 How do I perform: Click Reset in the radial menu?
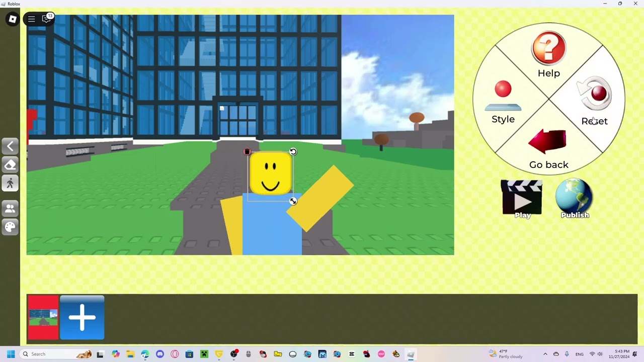(595, 102)
